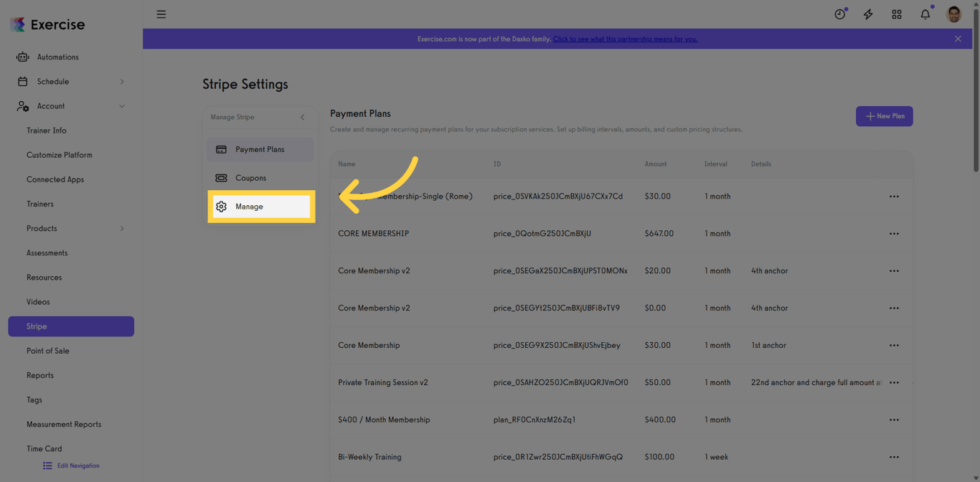Select Stripe in the sidebar
The image size is (980, 482).
70,326
